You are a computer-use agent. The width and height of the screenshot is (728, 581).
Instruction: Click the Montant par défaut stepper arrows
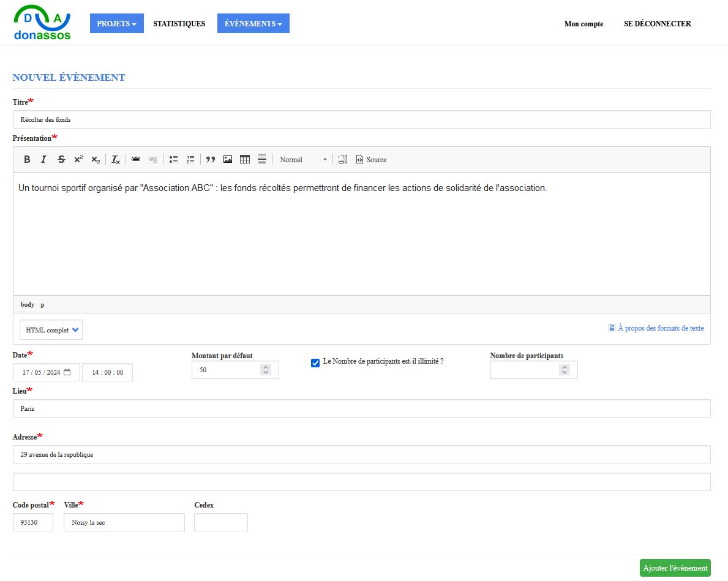[265, 370]
